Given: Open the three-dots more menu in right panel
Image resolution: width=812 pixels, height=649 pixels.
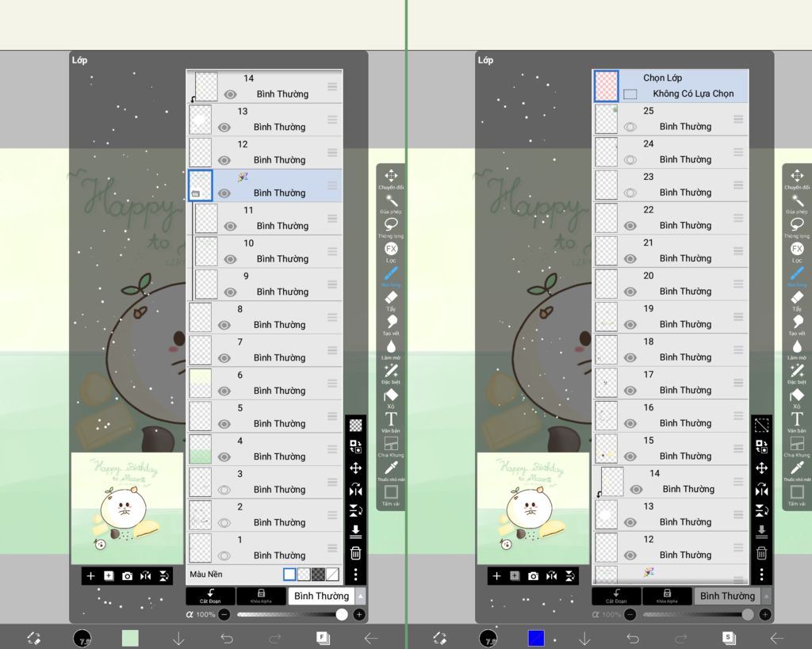Looking at the screenshot, I should tap(762, 574).
